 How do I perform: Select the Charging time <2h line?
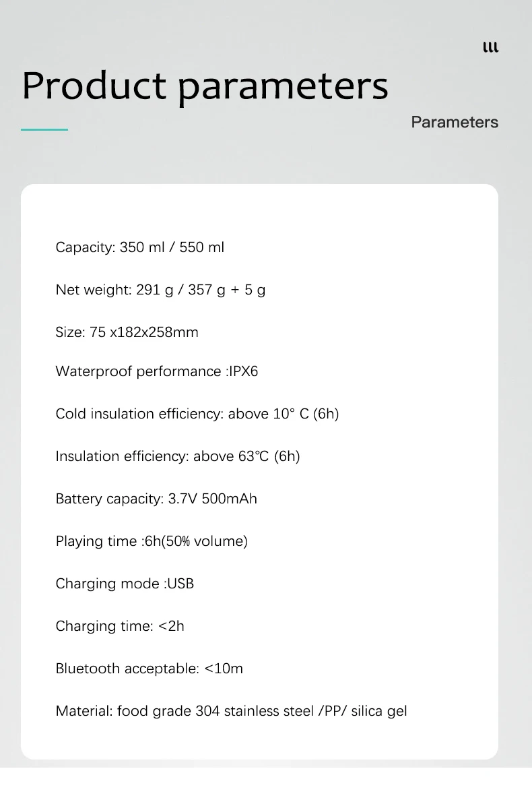click(120, 626)
